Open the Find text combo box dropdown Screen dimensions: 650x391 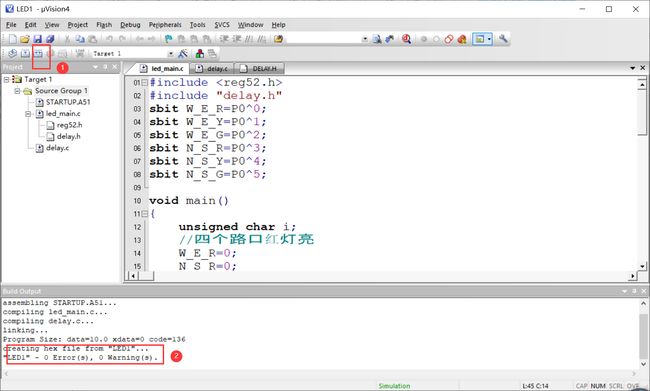click(x=365, y=39)
